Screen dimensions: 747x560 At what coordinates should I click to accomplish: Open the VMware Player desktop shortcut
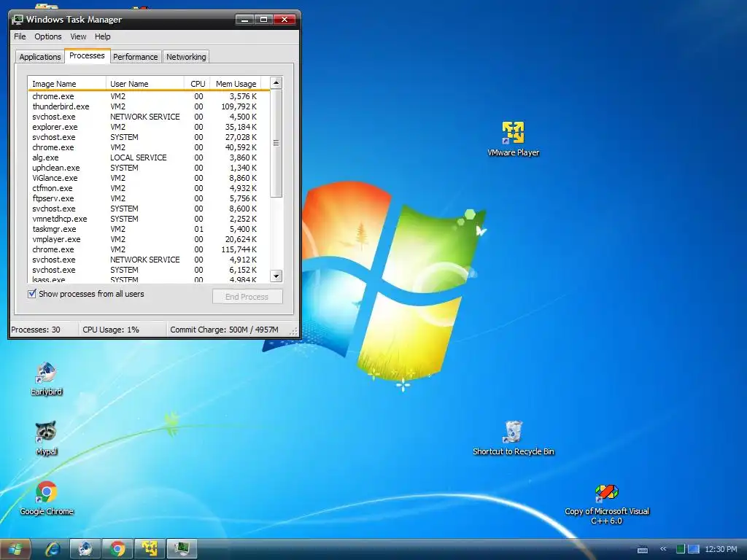513,139
